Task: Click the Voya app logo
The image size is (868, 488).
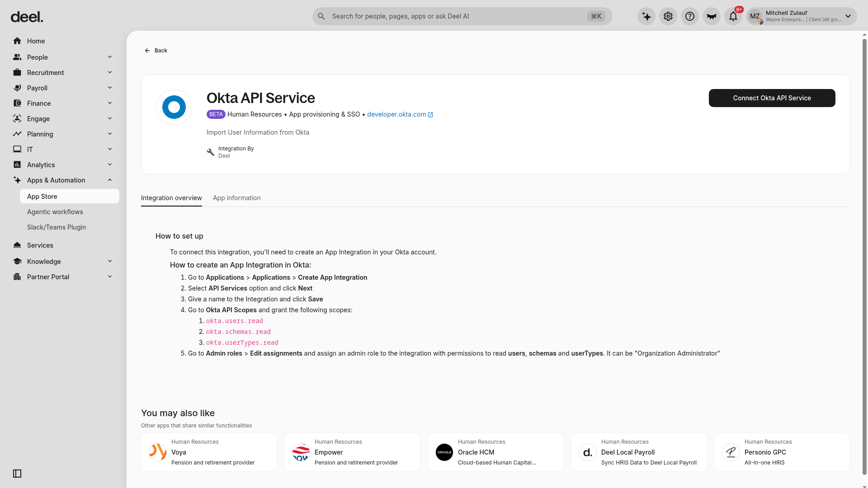Action: pyautogui.click(x=158, y=452)
